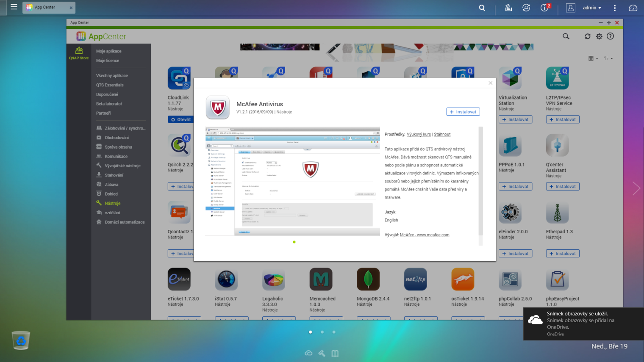Open external devices icon in top bar

526,8
